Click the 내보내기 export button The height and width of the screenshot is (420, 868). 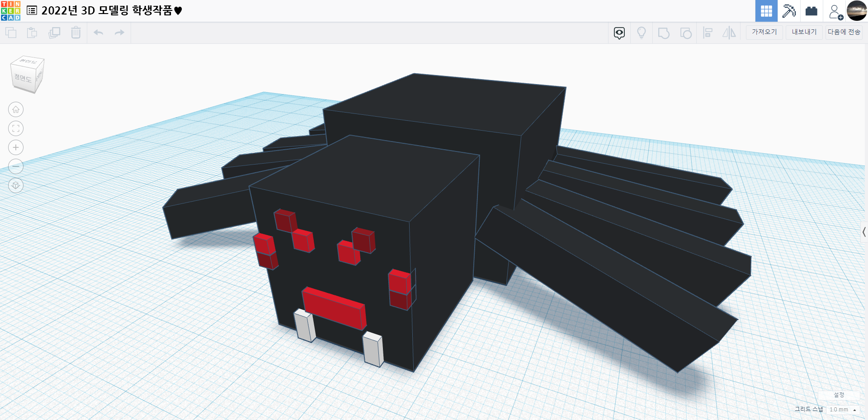coord(804,32)
